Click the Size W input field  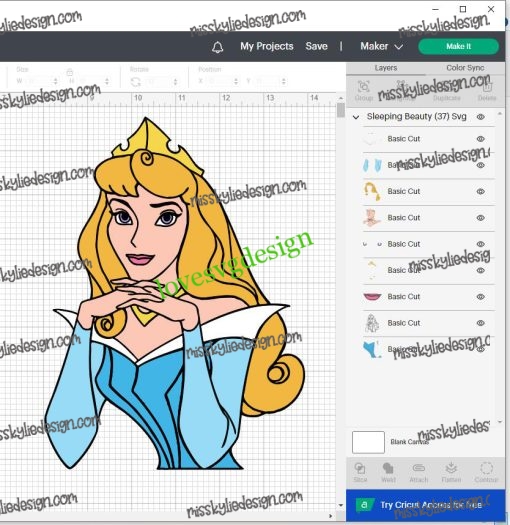(x=39, y=81)
